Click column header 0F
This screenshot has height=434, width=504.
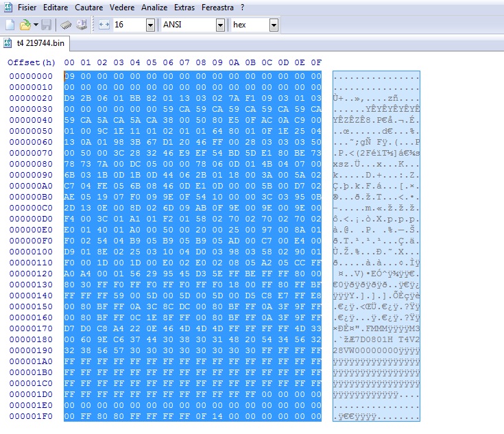316,62
